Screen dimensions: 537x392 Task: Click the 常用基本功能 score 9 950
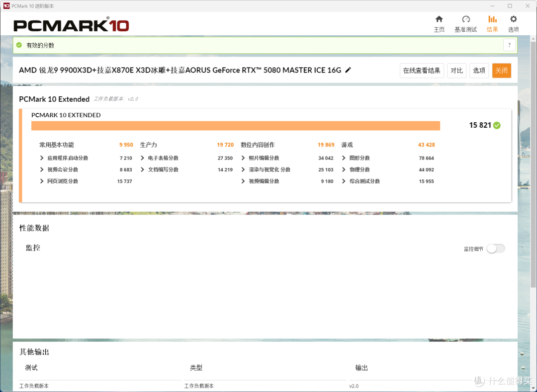[x=126, y=145]
